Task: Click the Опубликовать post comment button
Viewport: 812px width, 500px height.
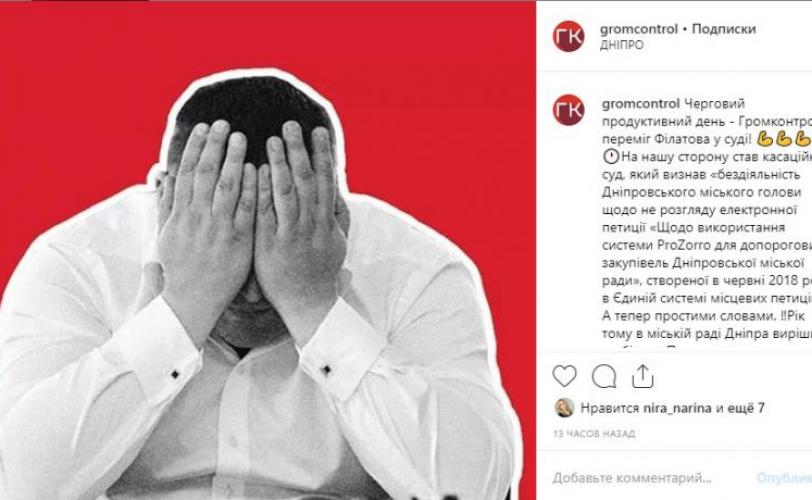Action: [x=784, y=478]
